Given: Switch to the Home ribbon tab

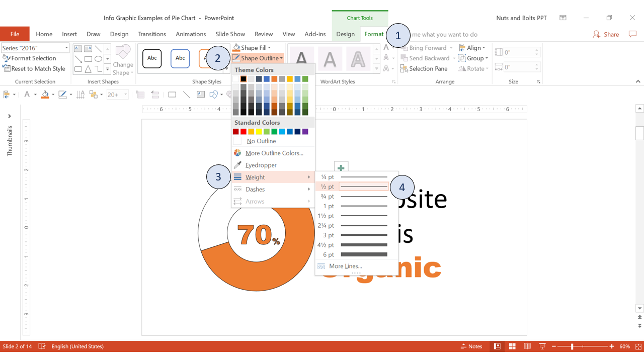Looking at the screenshot, I should 44,34.
